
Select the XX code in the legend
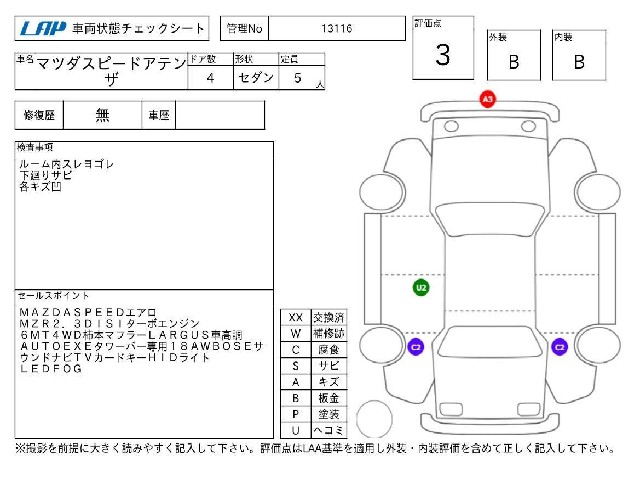[296, 318]
